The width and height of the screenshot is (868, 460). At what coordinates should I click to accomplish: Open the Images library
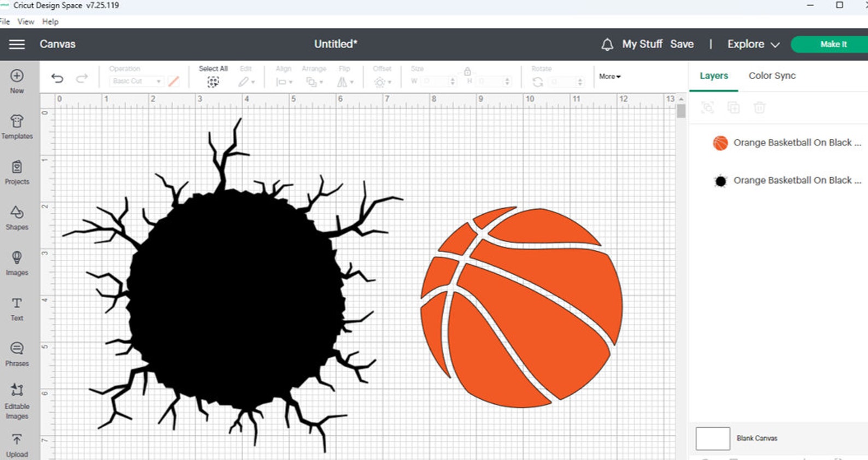17,263
